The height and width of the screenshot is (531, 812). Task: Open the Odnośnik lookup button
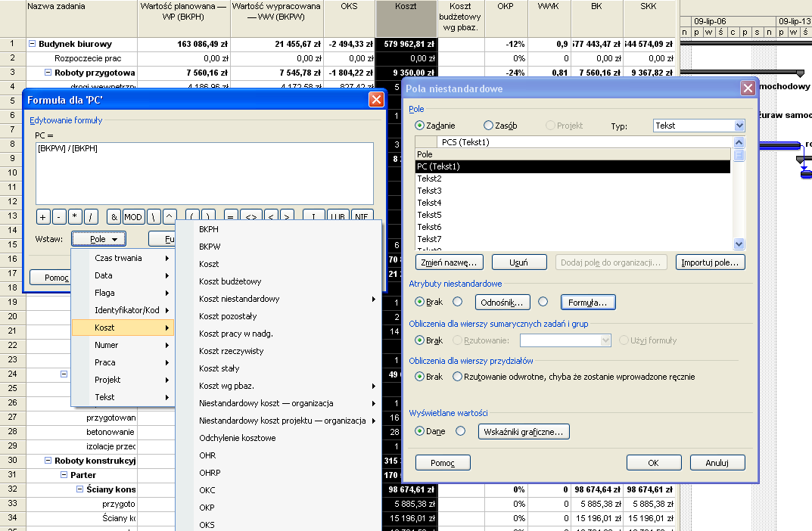click(502, 303)
